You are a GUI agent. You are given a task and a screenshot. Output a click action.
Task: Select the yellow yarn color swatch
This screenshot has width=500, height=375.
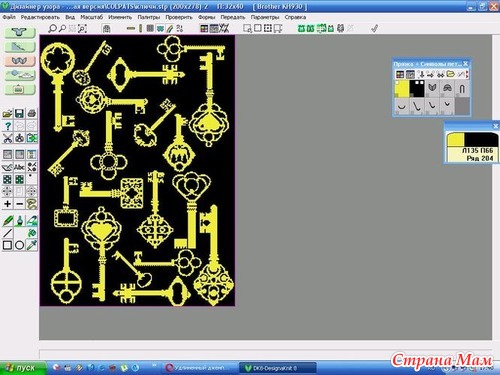(x=402, y=88)
